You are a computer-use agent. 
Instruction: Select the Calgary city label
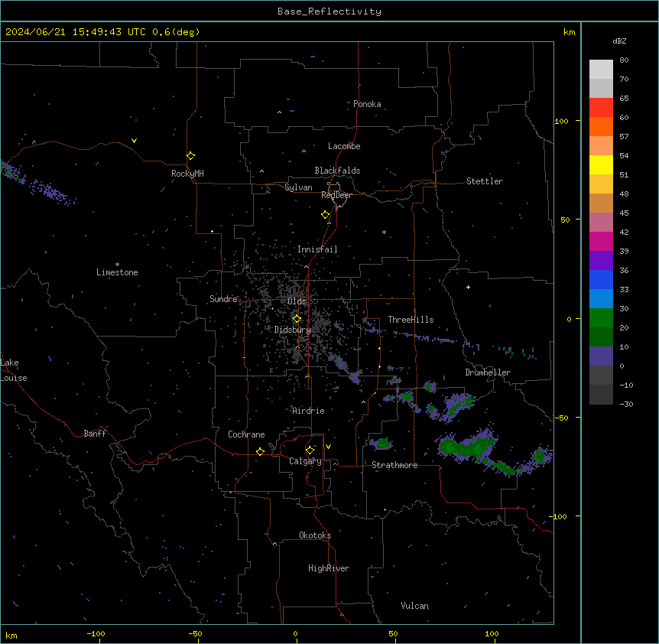(x=305, y=461)
